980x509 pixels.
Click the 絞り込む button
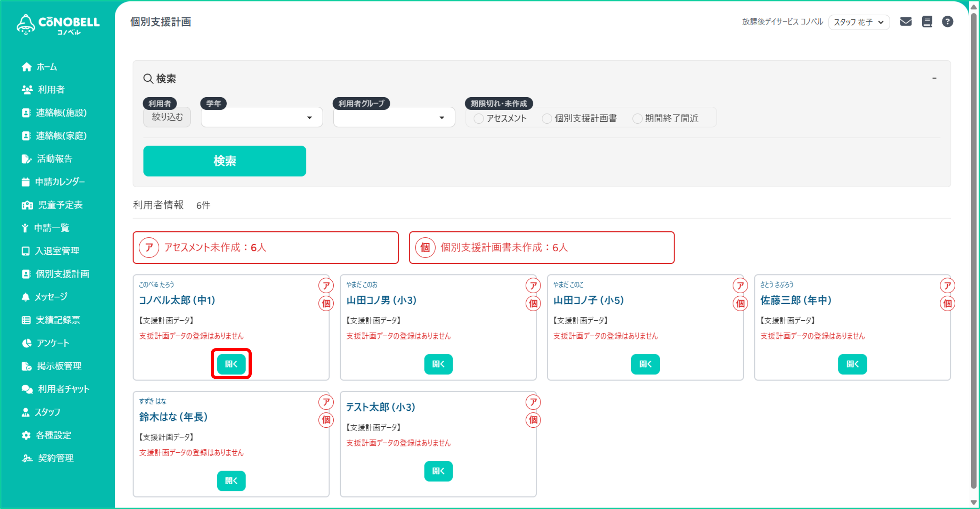coord(167,117)
